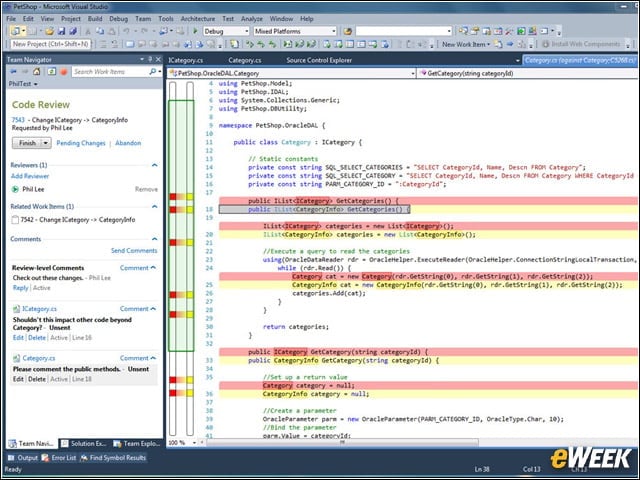Click the Add Reviewer link
Viewport: 640px width, 480px height.
(x=30, y=176)
